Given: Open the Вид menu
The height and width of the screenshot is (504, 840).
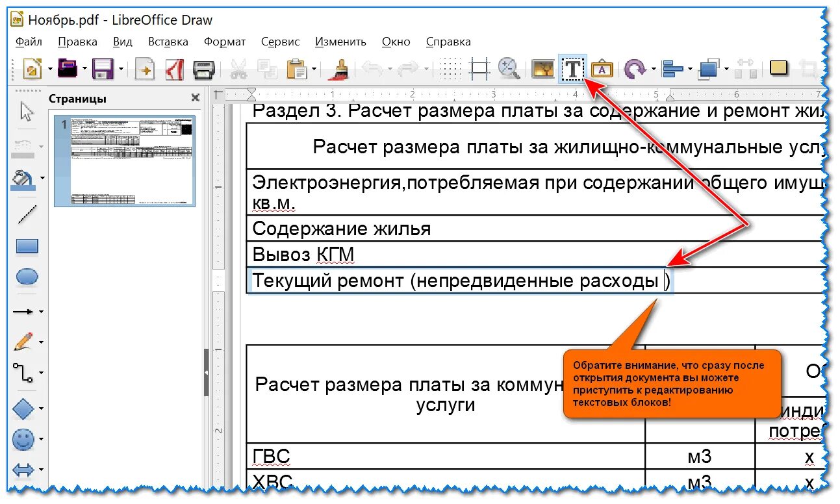Looking at the screenshot, I should 122,42.
